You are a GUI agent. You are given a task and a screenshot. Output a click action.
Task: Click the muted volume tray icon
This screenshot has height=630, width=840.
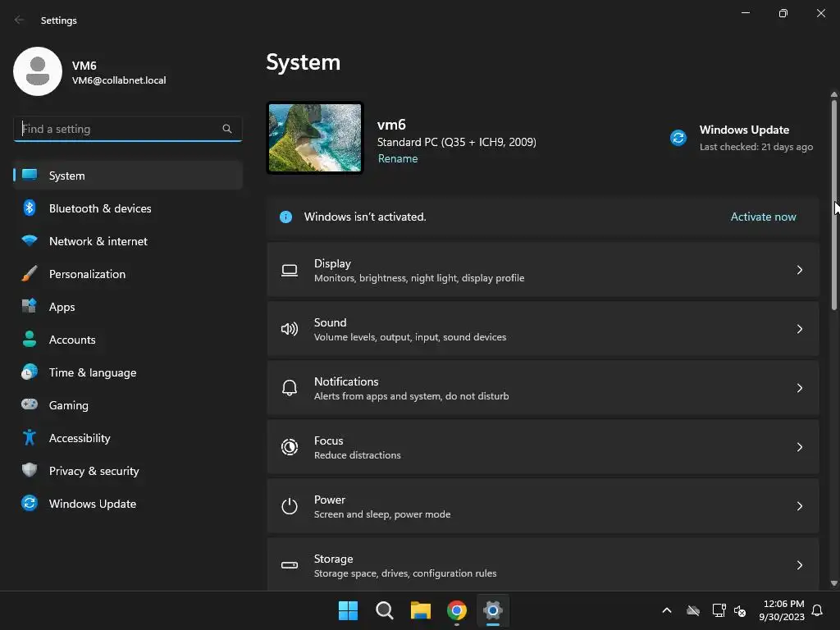coord(741,610)
